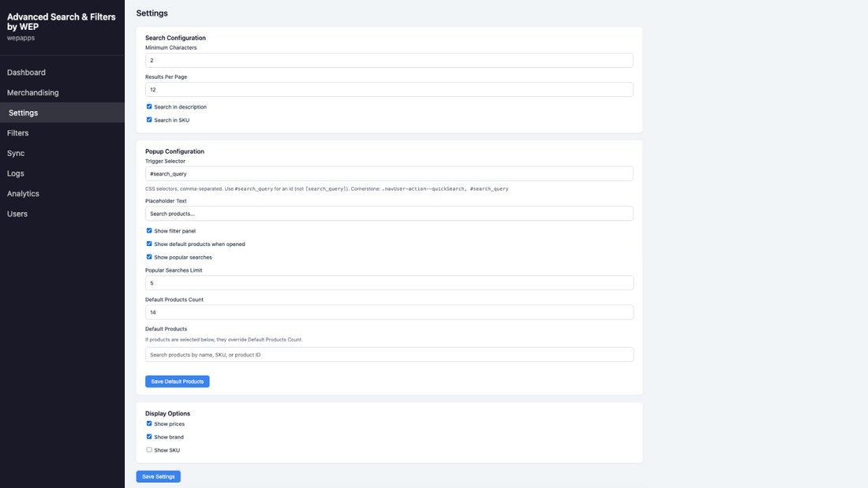Toggle Search in description checkbox
Image resolution: width=868 pixels, height=488 pixels.
[149, 106]
